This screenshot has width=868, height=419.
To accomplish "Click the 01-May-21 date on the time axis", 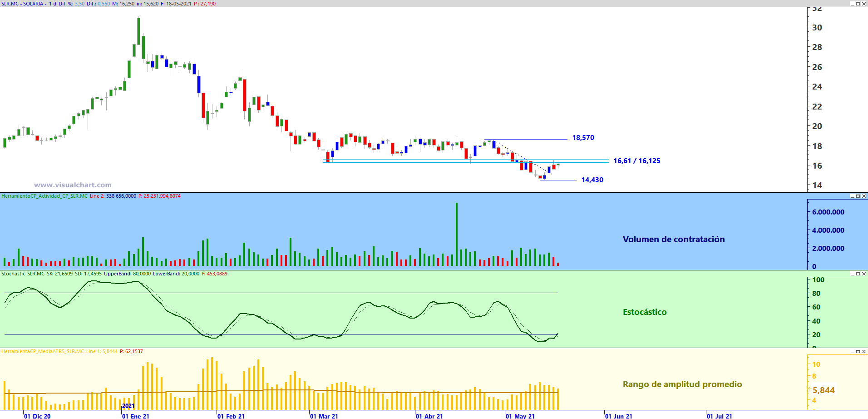I will tap(520, 416).
